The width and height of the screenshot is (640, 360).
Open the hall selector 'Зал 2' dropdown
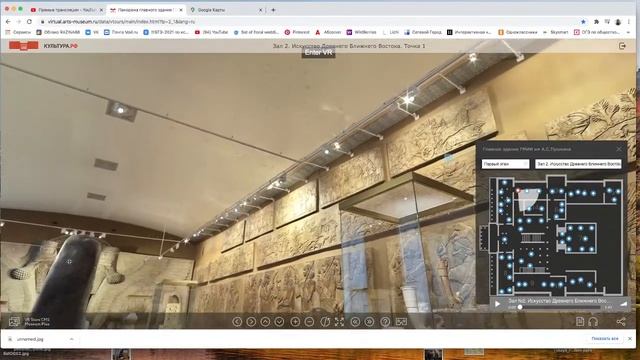click(578, 164)
